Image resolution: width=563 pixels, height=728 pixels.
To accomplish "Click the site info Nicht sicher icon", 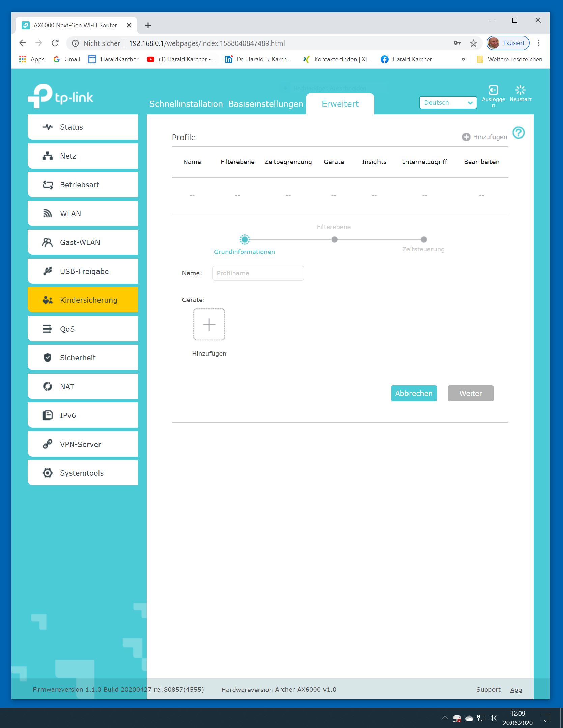I will click(76, 43).
